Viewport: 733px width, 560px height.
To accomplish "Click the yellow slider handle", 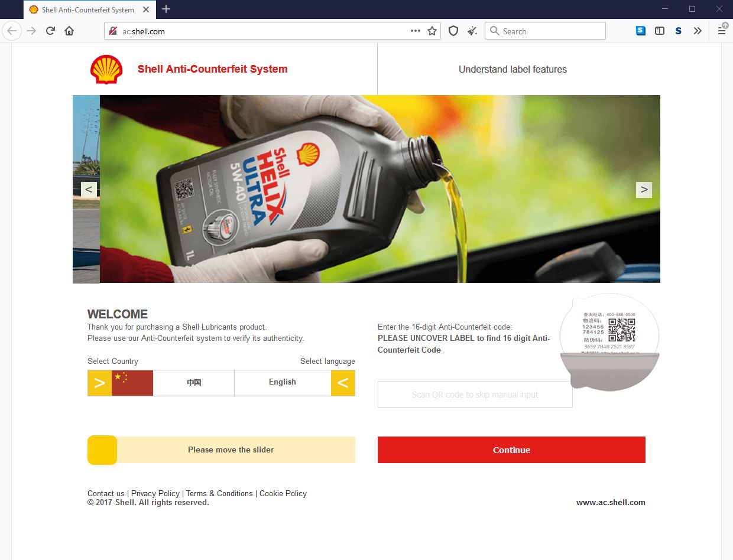I will point(102,450).
